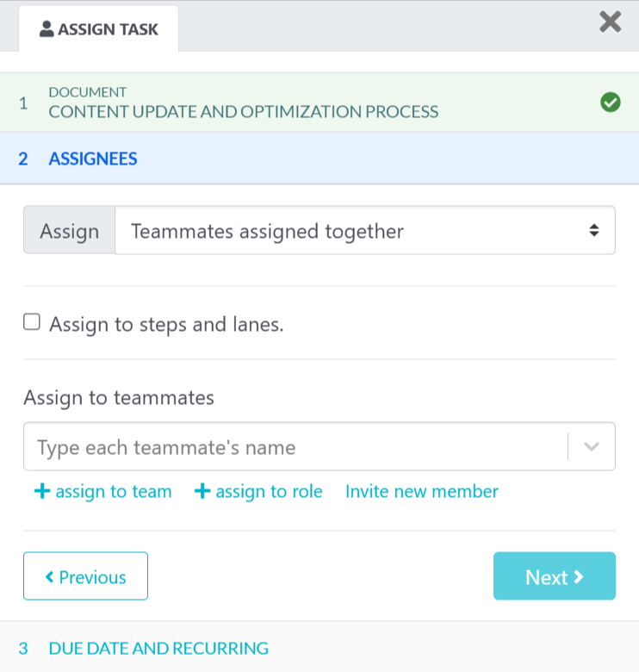This screenshot has width=639, height=672.
Task: Open the Teammates assigned together dropdown
Action: point(365,230)
